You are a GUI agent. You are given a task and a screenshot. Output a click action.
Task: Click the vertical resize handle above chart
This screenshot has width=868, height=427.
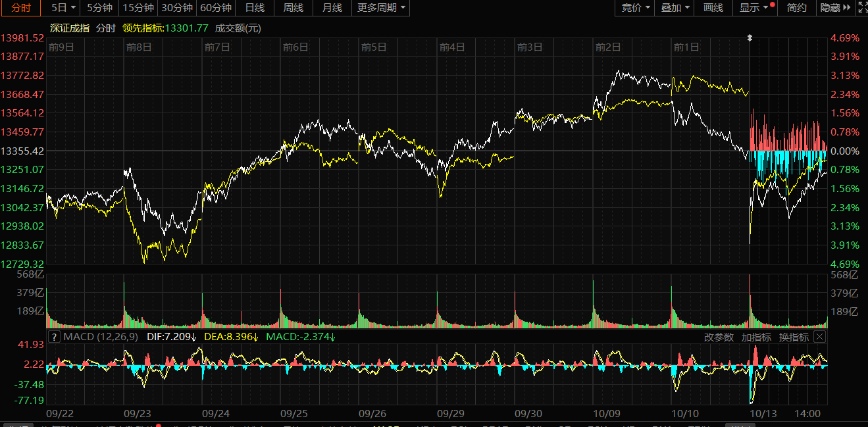[x=750, y=38]
